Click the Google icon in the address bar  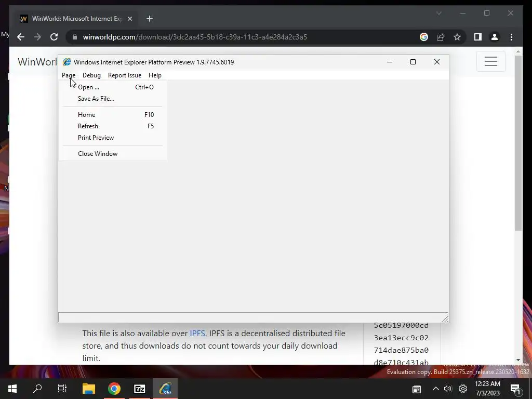[424, 37]
